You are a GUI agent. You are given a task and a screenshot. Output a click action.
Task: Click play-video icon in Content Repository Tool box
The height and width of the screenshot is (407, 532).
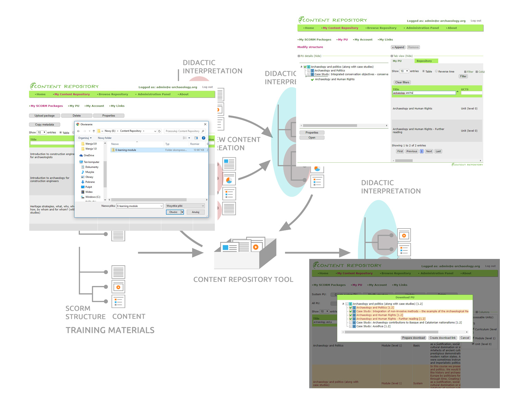point(256,247)
